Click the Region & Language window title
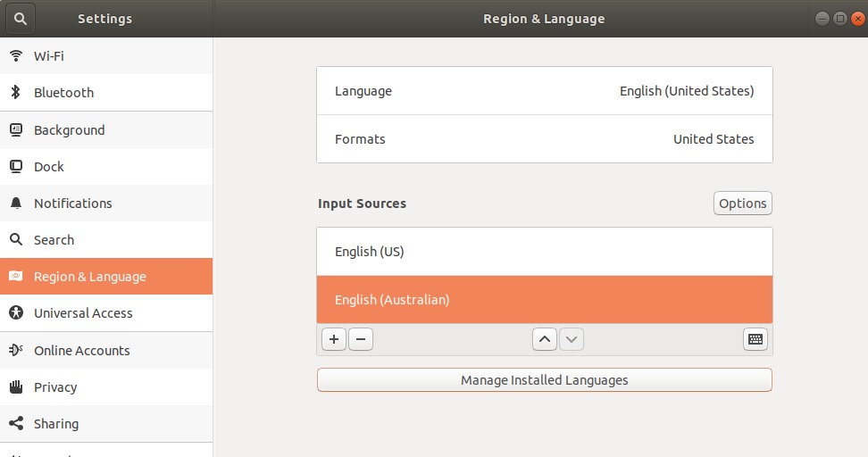The image size is (868, 457). coord(544,19)
